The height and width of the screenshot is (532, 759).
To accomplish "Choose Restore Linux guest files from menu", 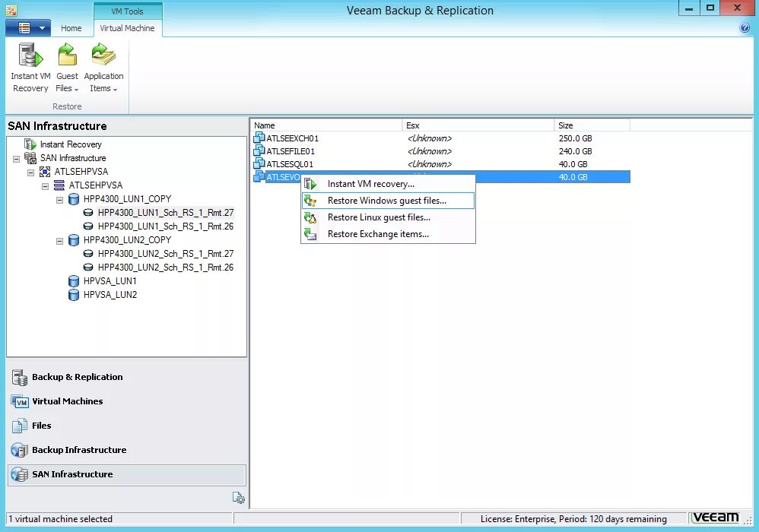I will 388,217.
